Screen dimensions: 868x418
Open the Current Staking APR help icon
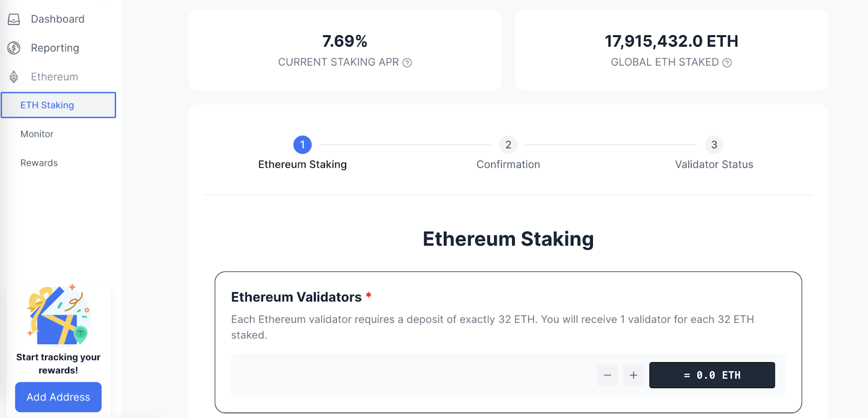(x=407, y=62)
